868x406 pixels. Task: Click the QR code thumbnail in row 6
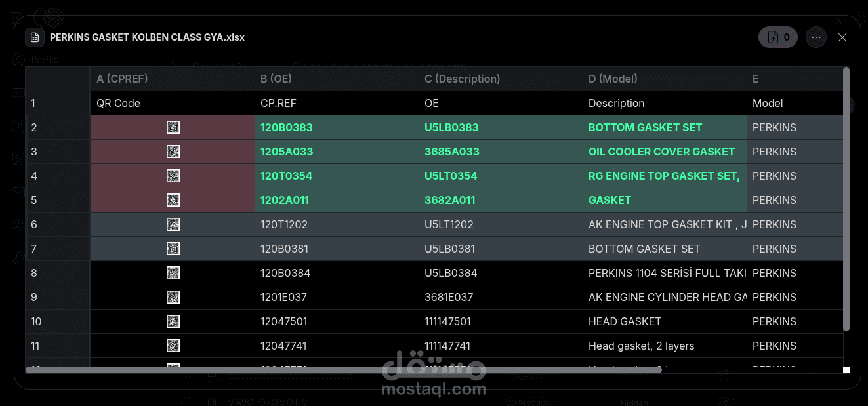pos(173,224)
